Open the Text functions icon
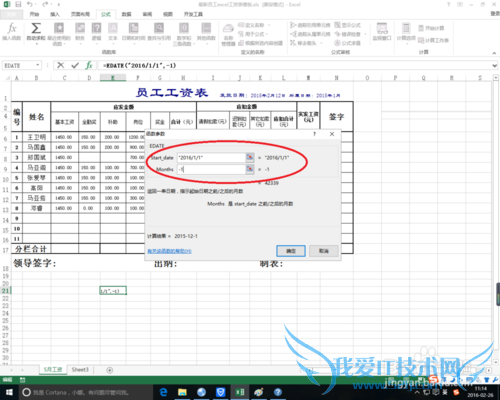 (113, 28)
